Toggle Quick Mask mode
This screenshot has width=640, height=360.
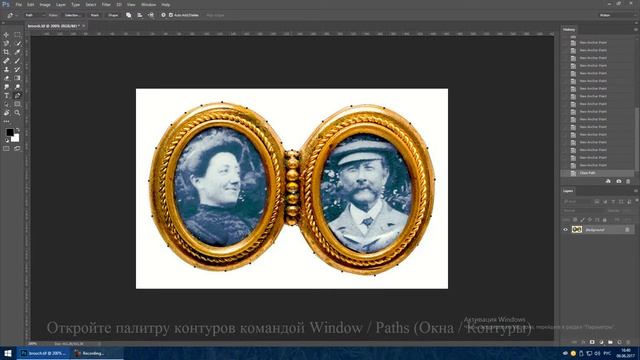(6, 149)
